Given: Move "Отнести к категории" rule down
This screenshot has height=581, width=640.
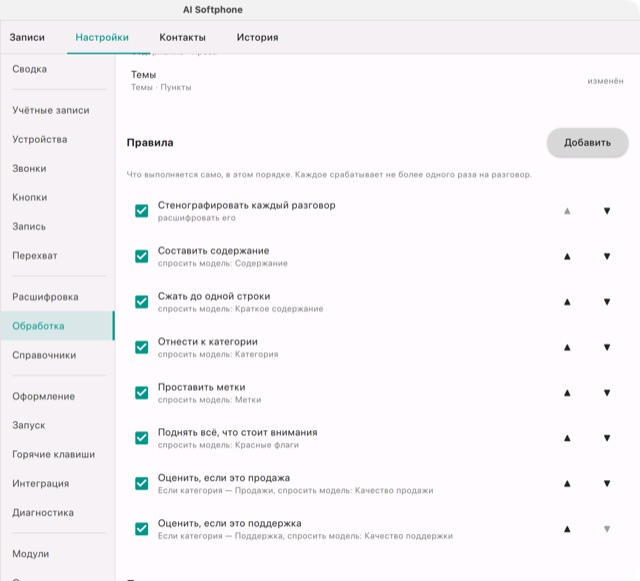Looking at the screenshot, I should pyautogui.click(x=607, y=347).
